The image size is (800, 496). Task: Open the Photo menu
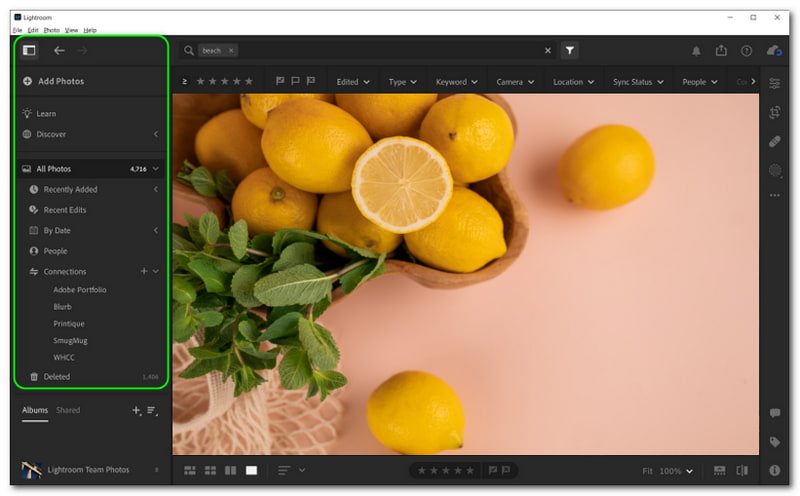[x=51, y=31]
